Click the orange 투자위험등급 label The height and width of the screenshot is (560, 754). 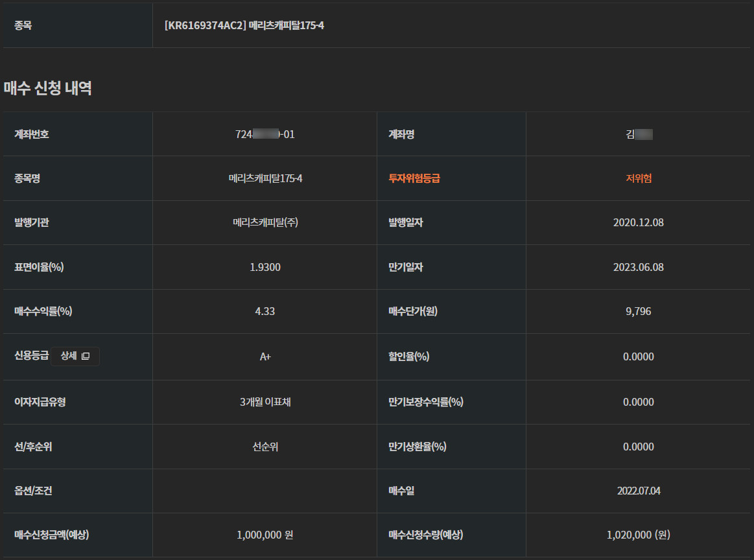(414, 178)
